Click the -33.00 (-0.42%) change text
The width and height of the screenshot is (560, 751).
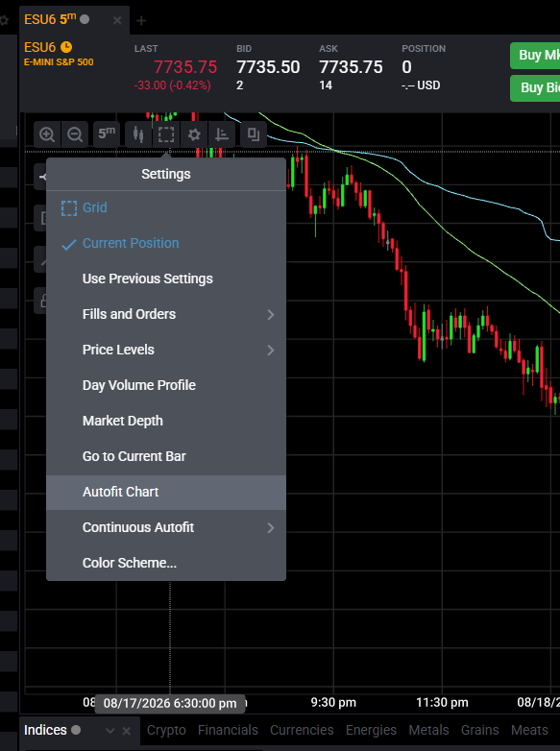pyautogui.click(x=173, y=85)
